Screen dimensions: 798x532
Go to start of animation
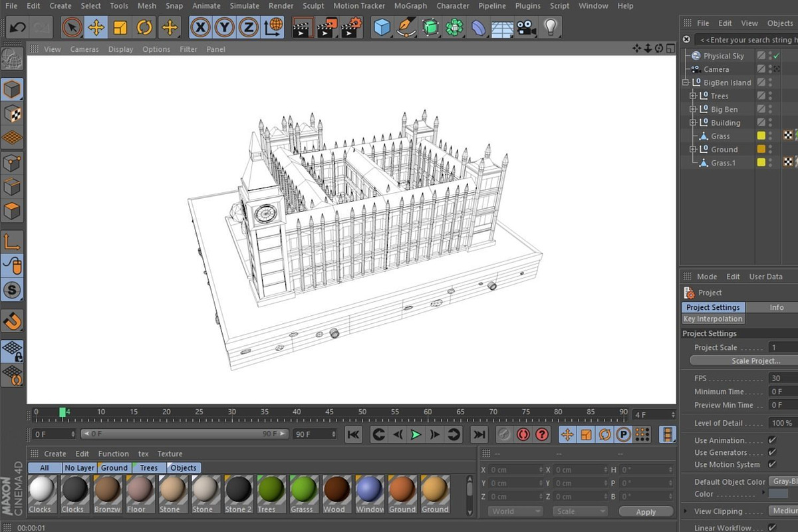pyautogui.click(x=354, y=434)
